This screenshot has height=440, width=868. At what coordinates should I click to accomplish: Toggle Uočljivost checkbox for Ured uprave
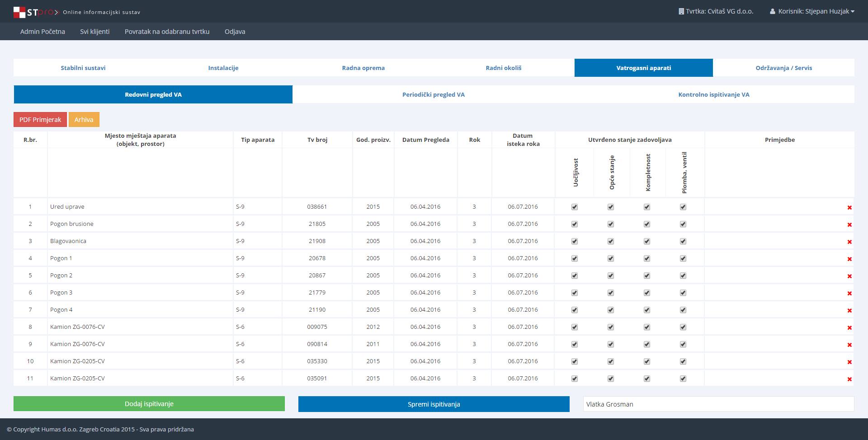pyautogui.click(x=575, y=207)
